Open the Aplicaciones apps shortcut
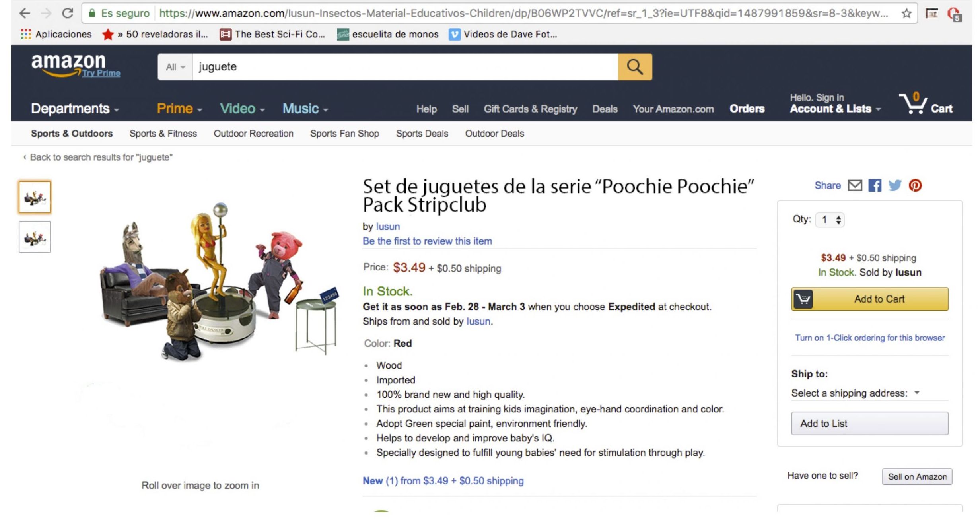This screenshot has width=980, height=519. (x=56, y=34)
